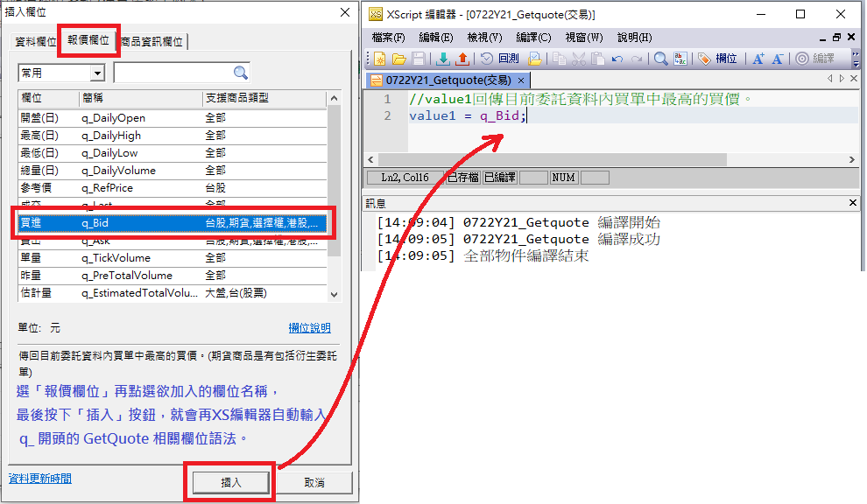Click the blue download arrow toolbar icon
Image resolution: width=867 pixels, height=504 pixels.
[x=442, y=59]
